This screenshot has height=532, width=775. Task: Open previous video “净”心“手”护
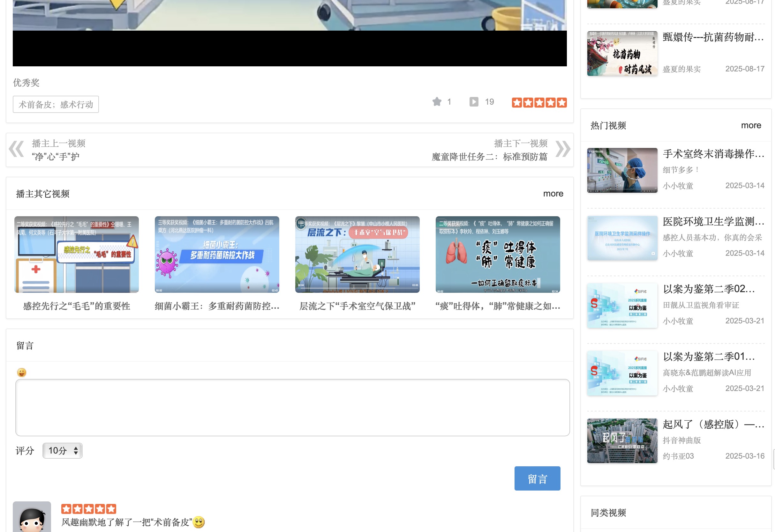click(x=56, y=157)
